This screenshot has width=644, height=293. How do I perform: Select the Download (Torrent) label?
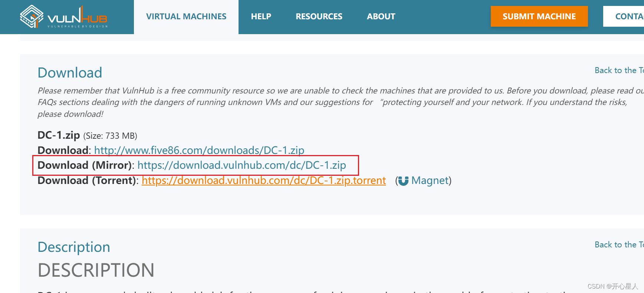pos(88,180)
